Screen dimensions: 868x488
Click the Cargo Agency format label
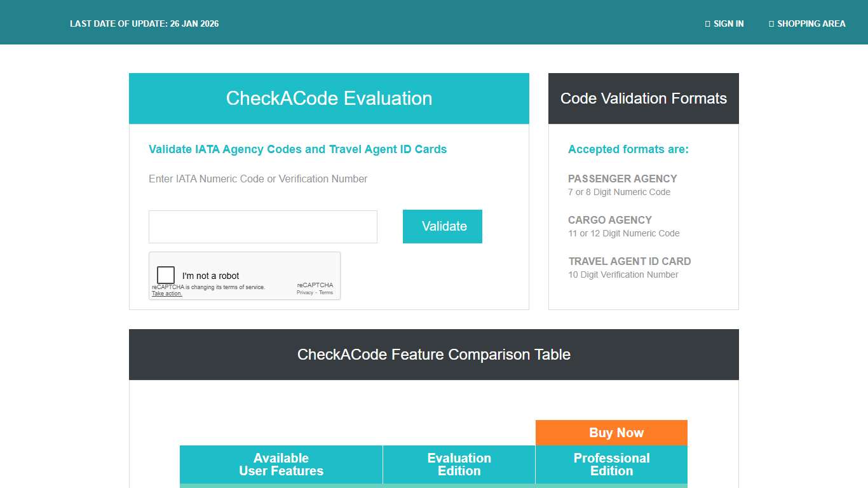pyautogui.click(x=609, y=220)
